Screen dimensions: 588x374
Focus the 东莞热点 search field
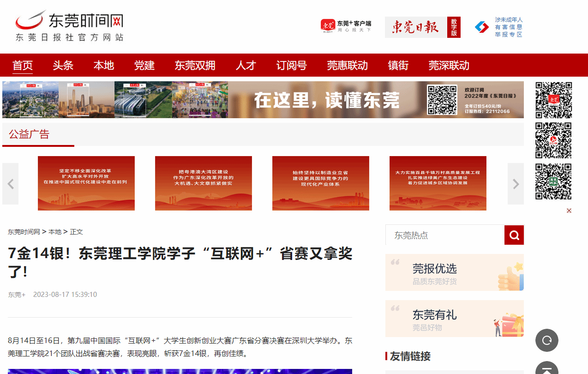444,235
